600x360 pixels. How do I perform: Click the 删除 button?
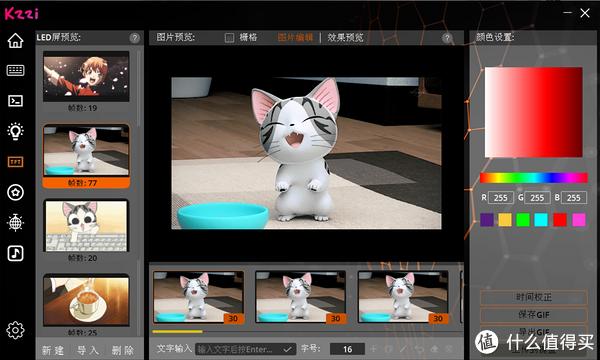pos(123,350)
